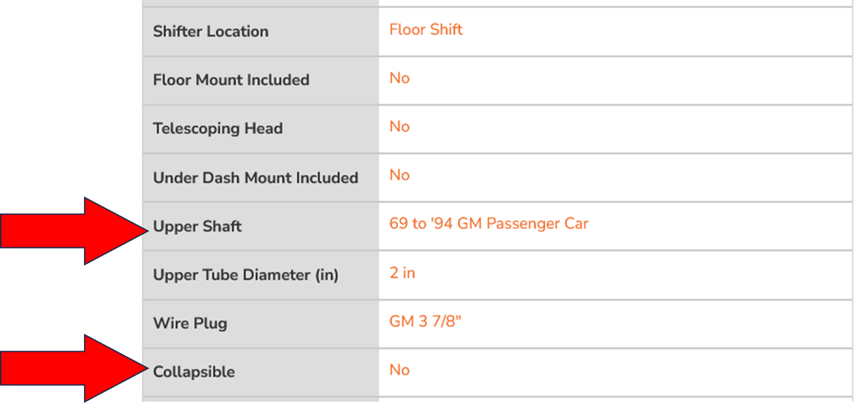Screen dimensions: 868x403
Task: Click the Under Dash Mount Included label
Action: (x=255, y=178)
